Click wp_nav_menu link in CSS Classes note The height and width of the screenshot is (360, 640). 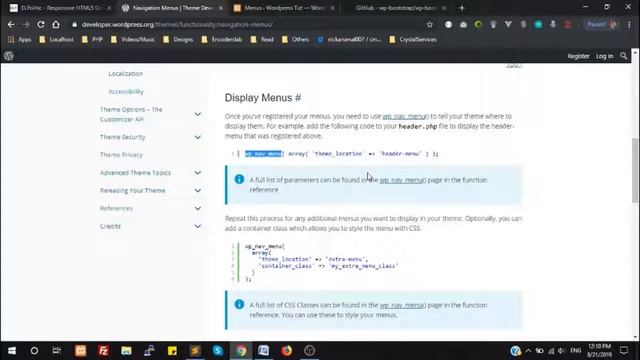click(402, 305)
